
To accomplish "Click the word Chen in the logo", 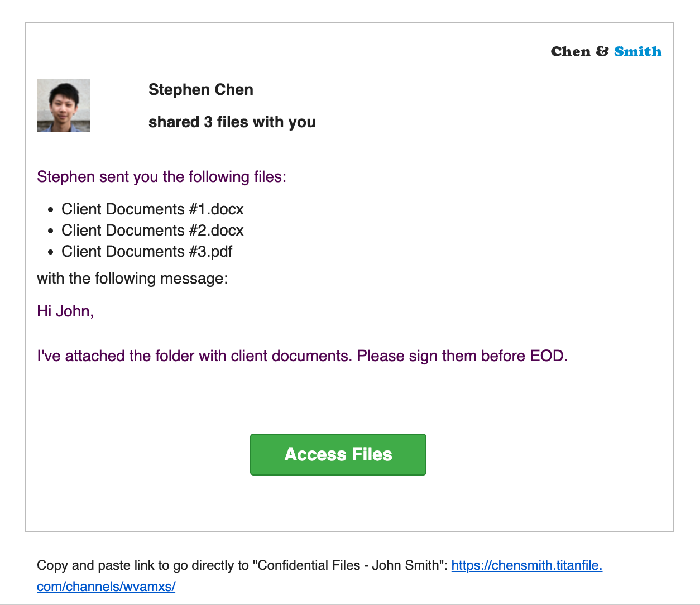I will click(570, 51).
